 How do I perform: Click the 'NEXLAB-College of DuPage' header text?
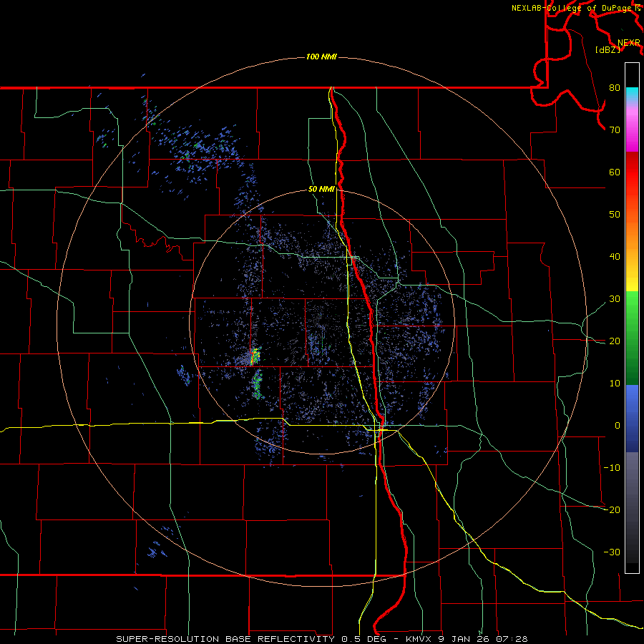(x=573, y=8)
